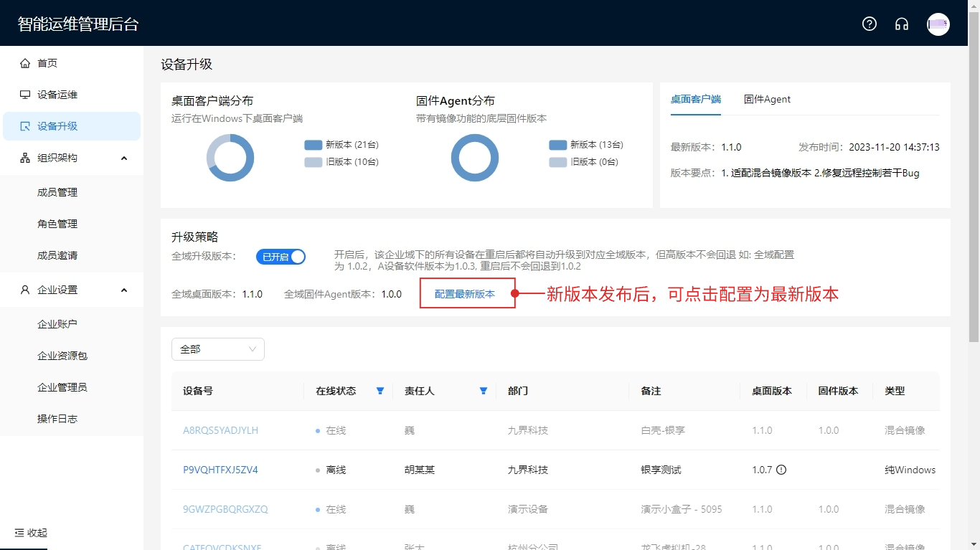Click the 纯Windows type cell

tap(910, 470)
